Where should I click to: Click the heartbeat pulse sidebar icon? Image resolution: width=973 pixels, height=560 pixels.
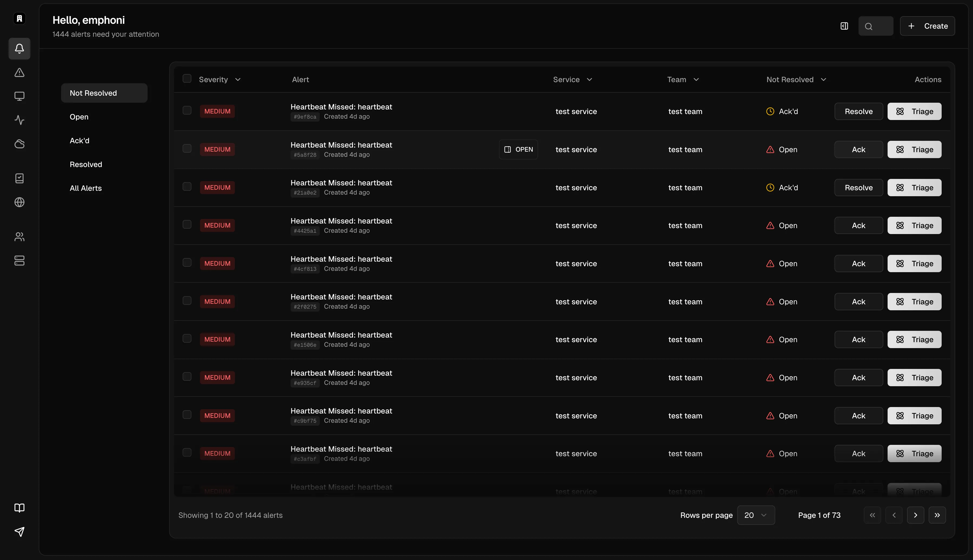(x=19, y=120)
